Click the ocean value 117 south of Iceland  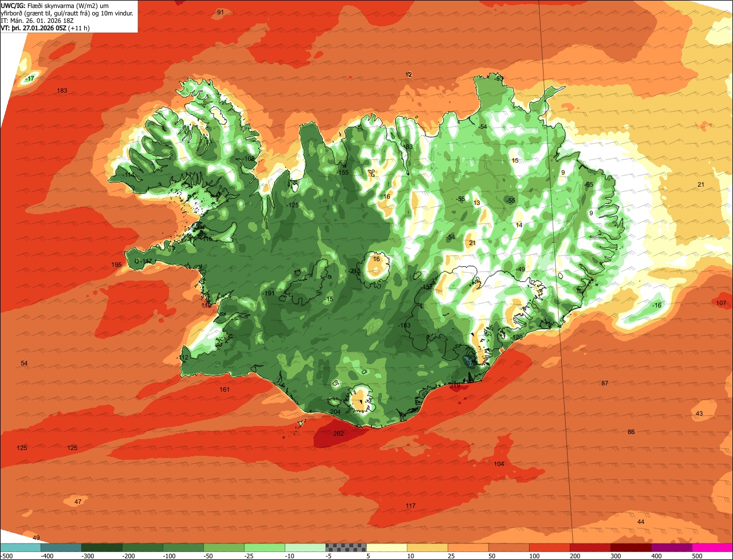click(x=411, y=506)
